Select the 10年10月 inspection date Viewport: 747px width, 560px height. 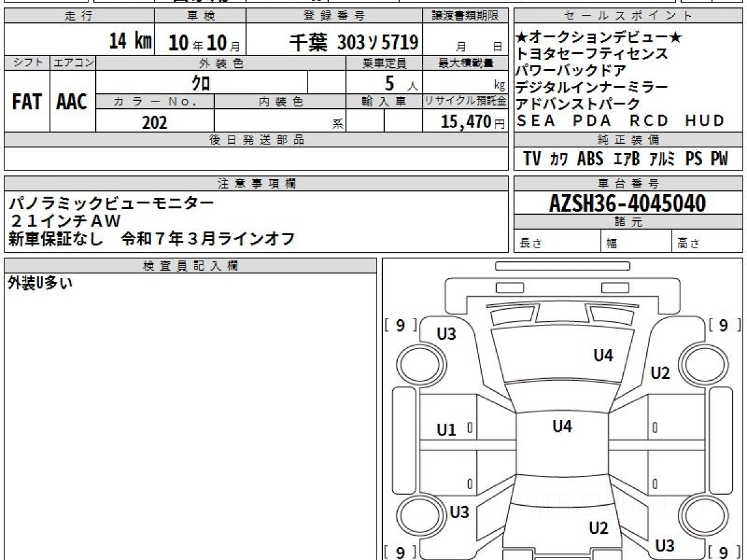pos(204,42)
